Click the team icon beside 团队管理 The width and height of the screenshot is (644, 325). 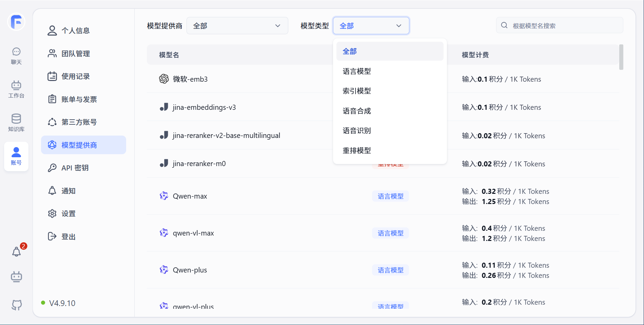[x=52, y=54]
